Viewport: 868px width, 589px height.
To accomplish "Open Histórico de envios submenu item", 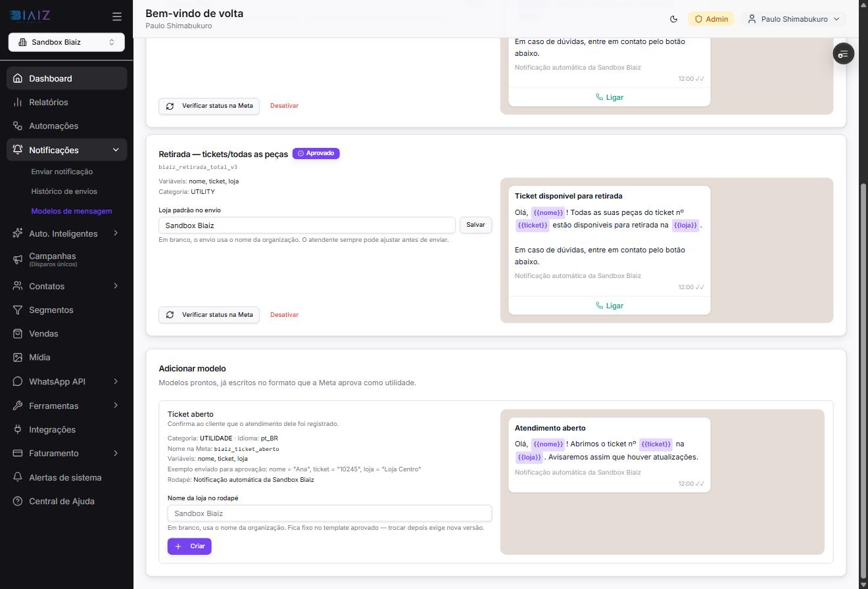I will click(x=64, y=191).
